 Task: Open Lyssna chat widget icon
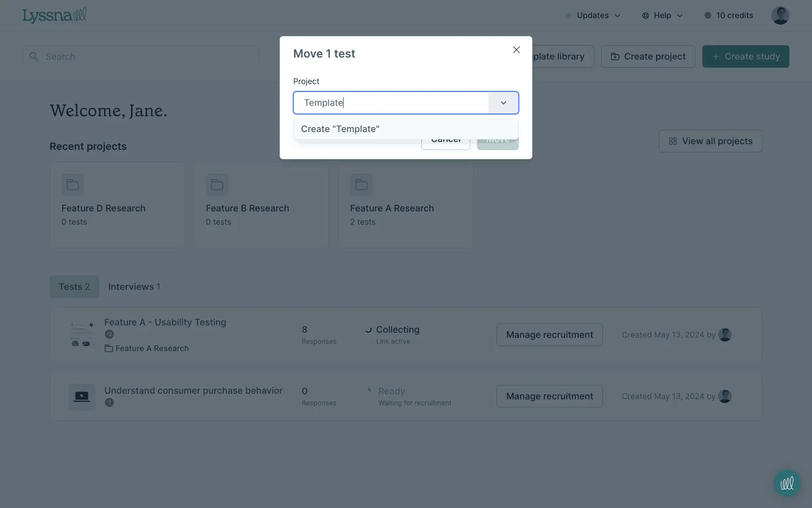(x=787, y=483)
